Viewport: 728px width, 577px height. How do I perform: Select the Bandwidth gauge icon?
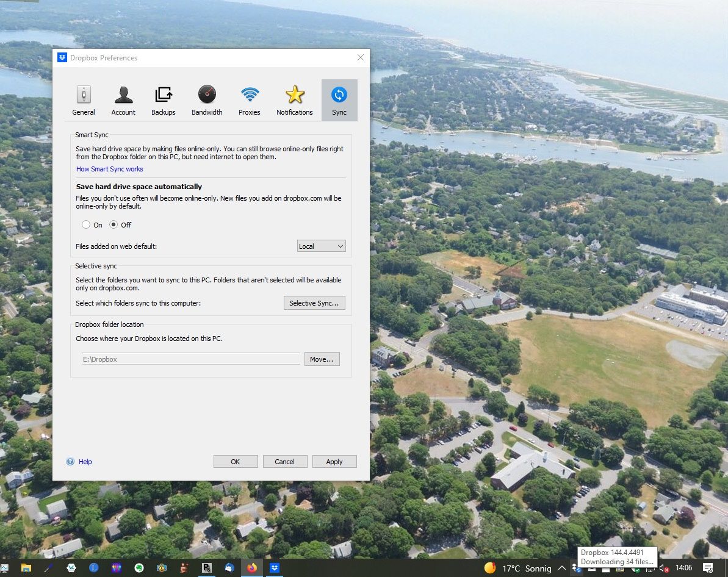207,94
